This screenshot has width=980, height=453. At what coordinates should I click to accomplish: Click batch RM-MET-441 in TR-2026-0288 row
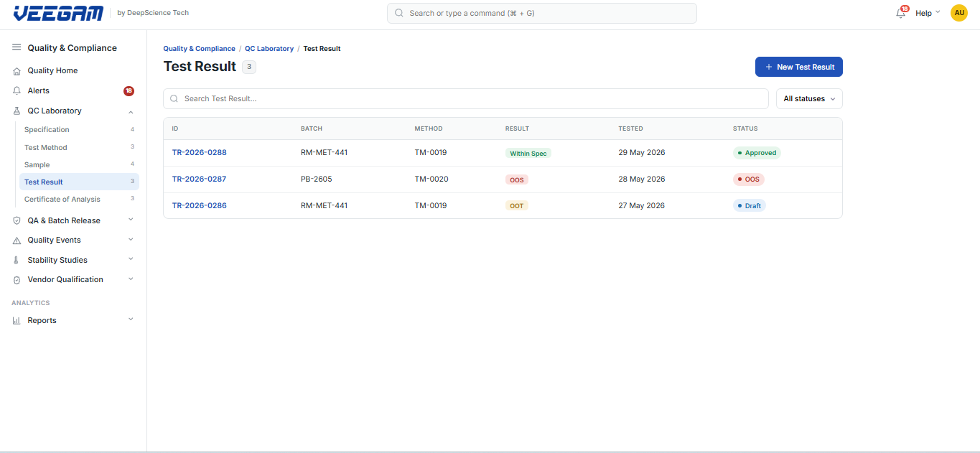(325, 153)
